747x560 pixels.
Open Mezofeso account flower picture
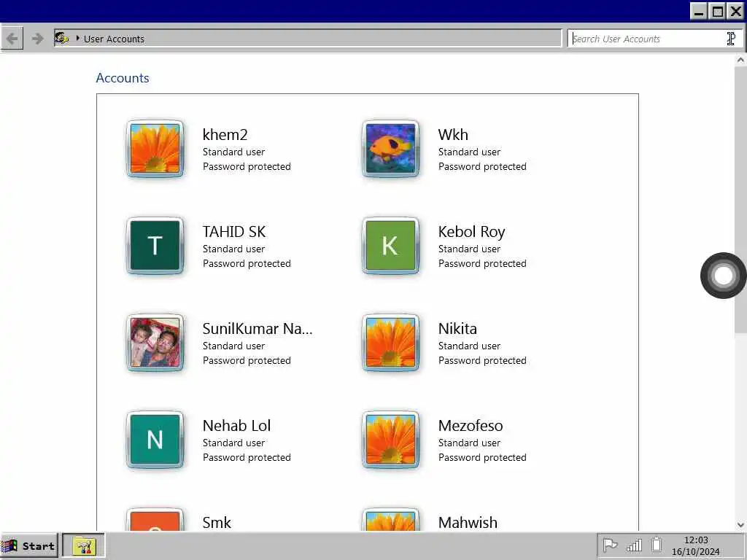click(x=391, y=440)
